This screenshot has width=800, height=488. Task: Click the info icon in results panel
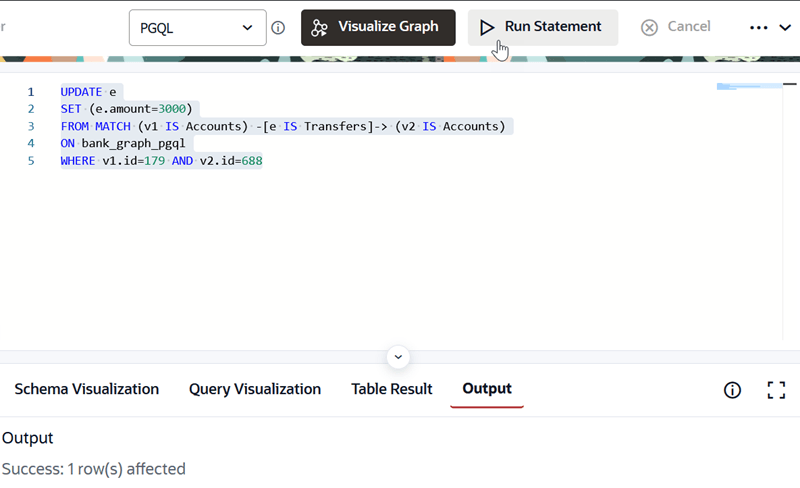(732, 391)
